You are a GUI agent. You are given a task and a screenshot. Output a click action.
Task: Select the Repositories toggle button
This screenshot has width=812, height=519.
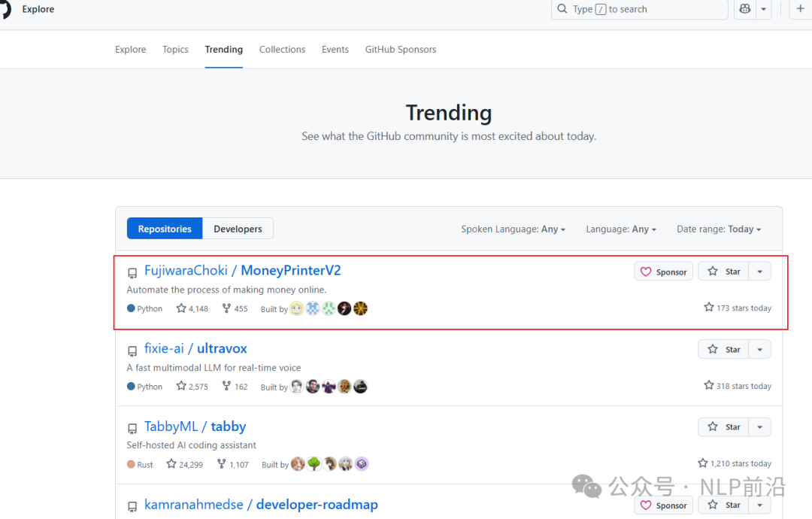pyautogui.click(x=165, y=229)
